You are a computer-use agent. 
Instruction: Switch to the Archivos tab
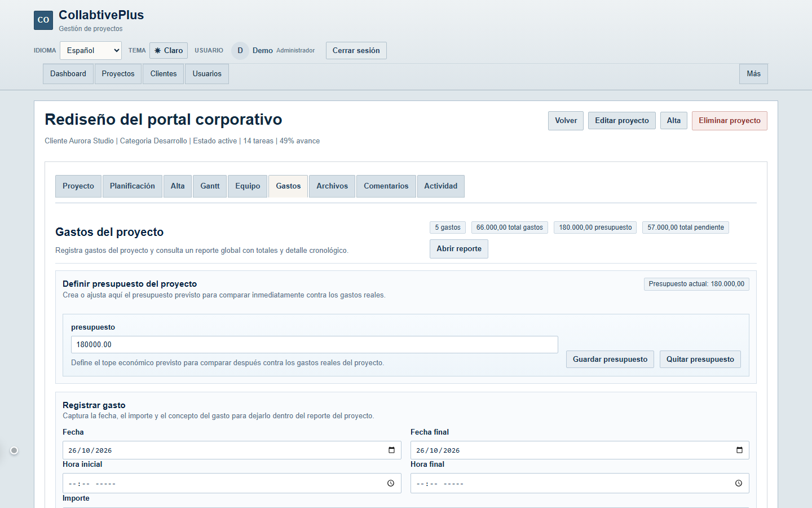(x=332, y=186)
